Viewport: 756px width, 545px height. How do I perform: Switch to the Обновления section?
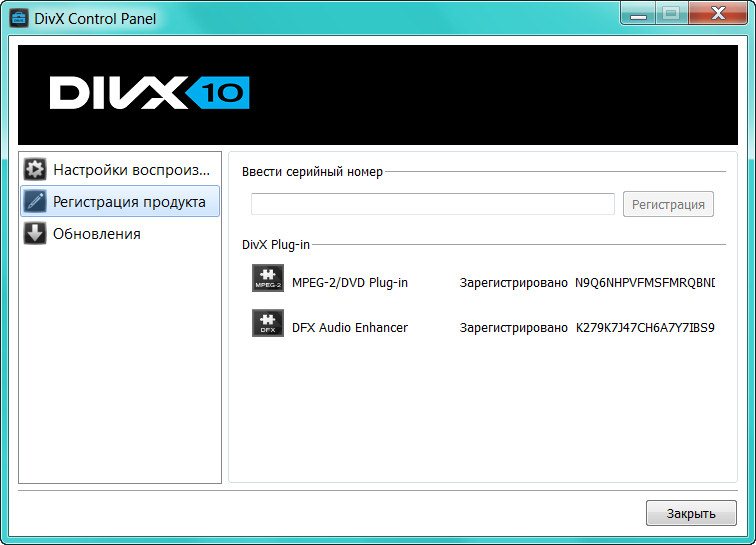[120, 233]
